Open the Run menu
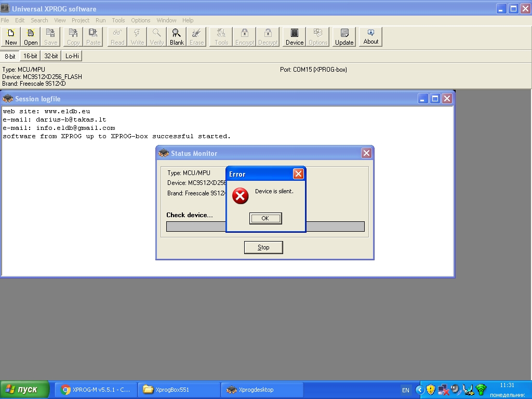Screen dimensions: 532x399 [100, 20]
